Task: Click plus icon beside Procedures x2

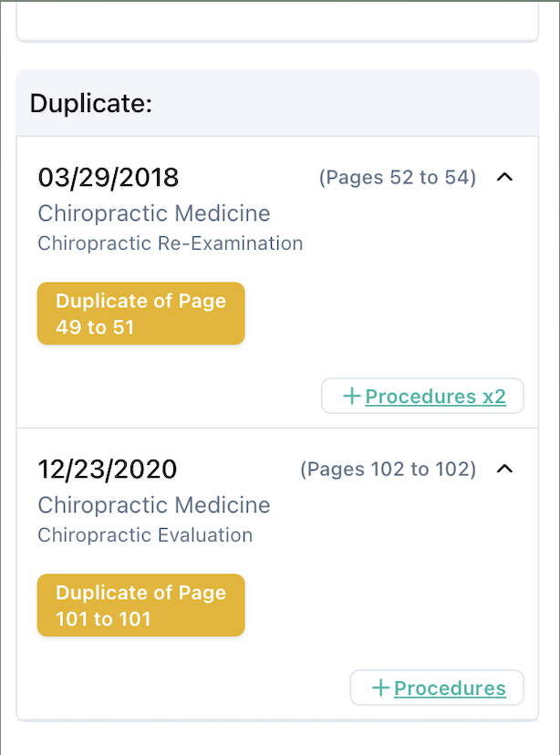Action: pyautogui.click(x=351, y=396)
